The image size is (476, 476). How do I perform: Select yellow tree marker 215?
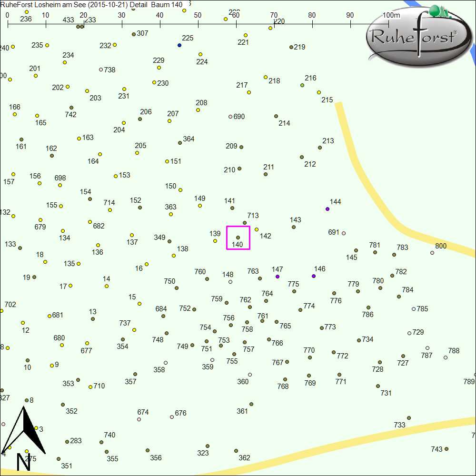click(x=319, y=92)
